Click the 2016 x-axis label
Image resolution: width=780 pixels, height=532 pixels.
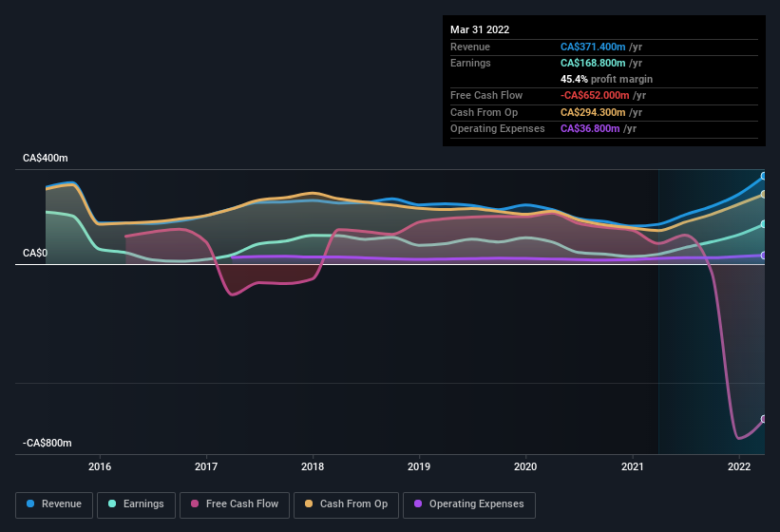click(100, 466)
